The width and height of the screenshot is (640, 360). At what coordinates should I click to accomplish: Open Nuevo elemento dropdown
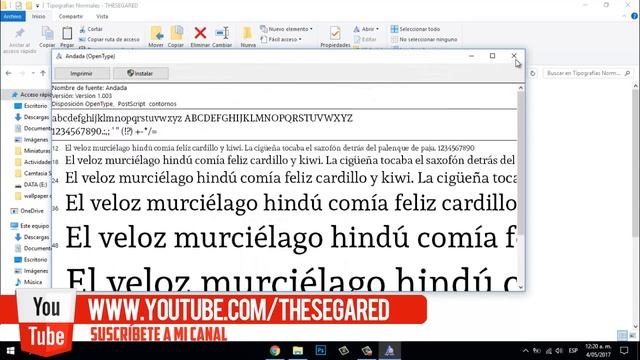287,29
